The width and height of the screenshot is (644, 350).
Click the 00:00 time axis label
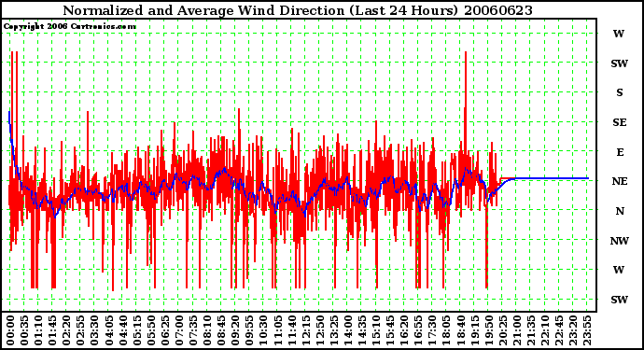10,330
